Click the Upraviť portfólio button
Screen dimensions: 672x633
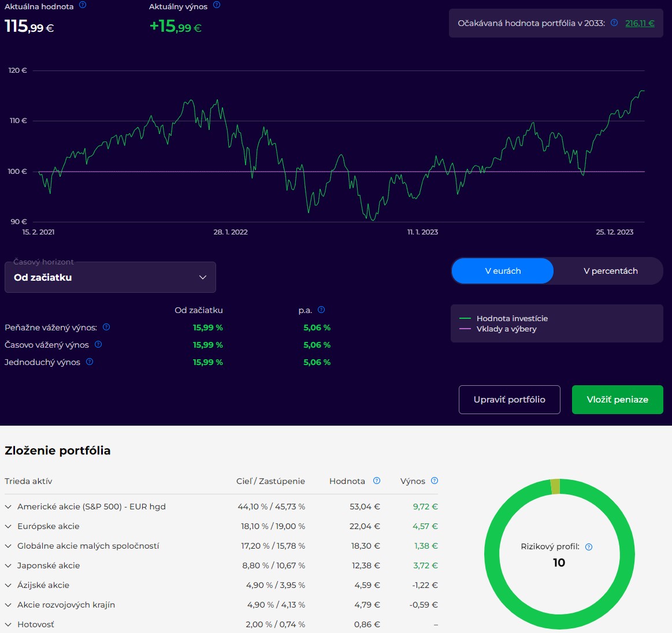pos(509,400)
